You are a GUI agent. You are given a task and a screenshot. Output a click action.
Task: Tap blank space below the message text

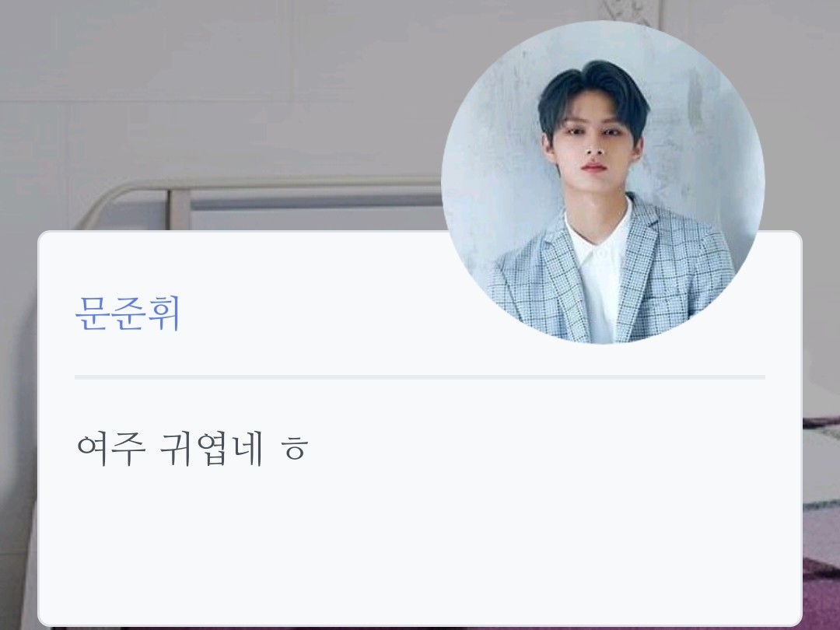(419, 547)
